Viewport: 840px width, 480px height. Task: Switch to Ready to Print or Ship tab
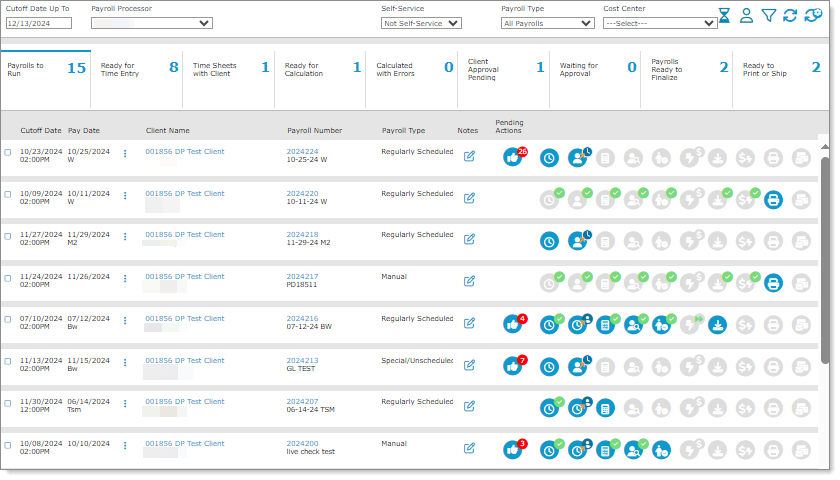[x=781, y=79]
